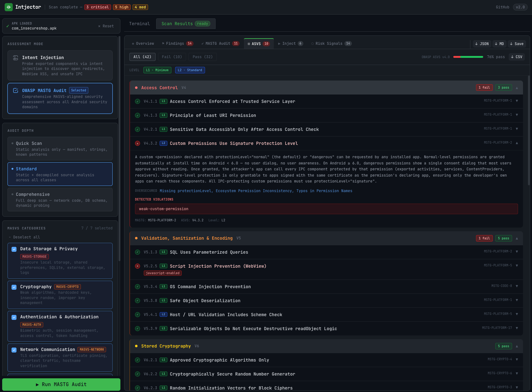Open the Missing protectionLevel link
Screen dimensions: 532x392
(x=186, y=191)
